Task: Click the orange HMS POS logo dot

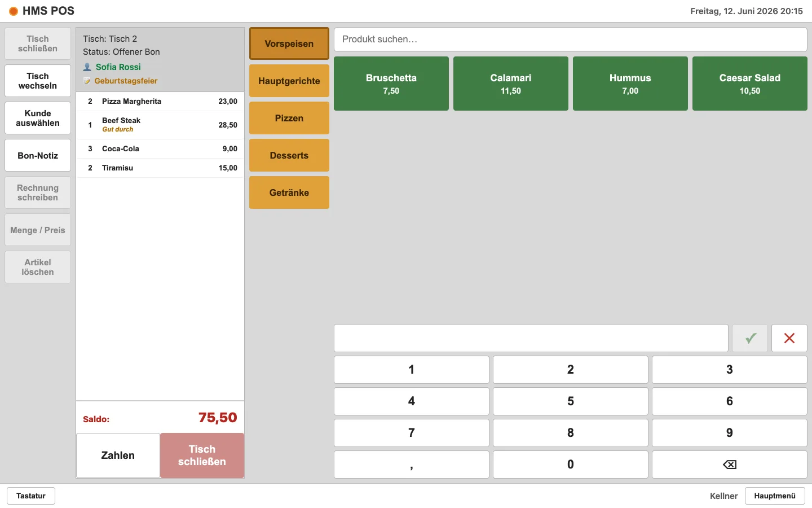Action: click(x=14, y=11)
